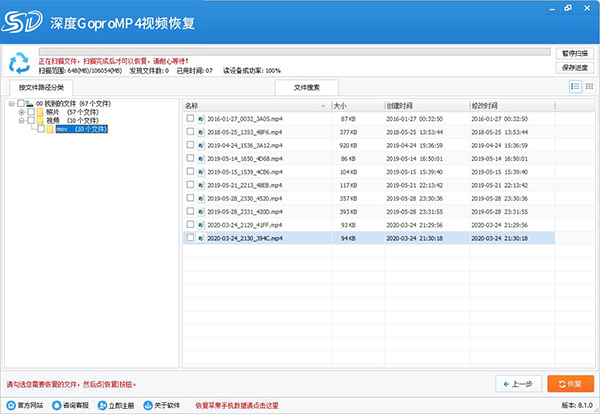Click the 照片 folder icon in tree

tap(39, 111)
